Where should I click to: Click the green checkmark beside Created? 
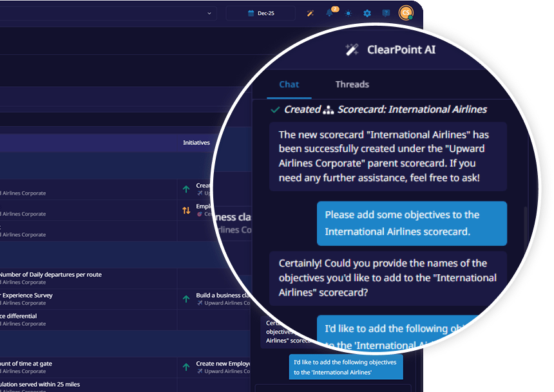coord(275,110)
